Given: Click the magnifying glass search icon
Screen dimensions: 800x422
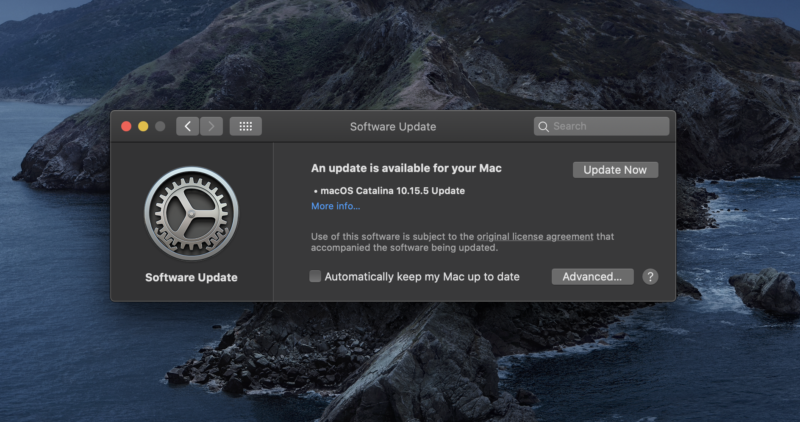Looking at the screenshot, I should pyautogui.click(x=543, y=127).
